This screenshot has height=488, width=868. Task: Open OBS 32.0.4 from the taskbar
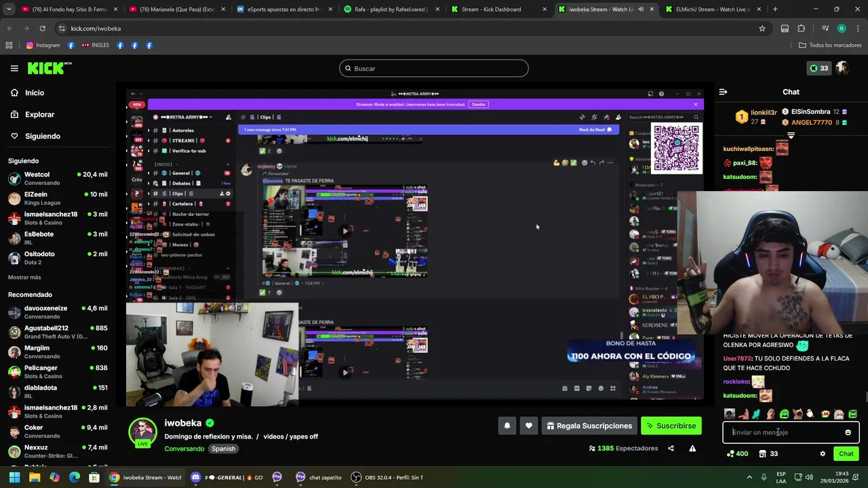(x=387, y=477)
